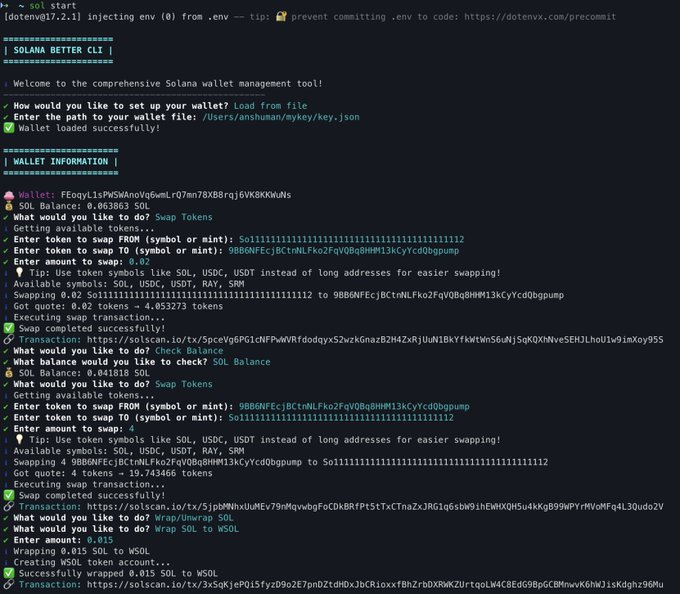Click the money bag emoji by 0.041818 SOL
This screenshot has width=680, height=594.
coord(9,373)
